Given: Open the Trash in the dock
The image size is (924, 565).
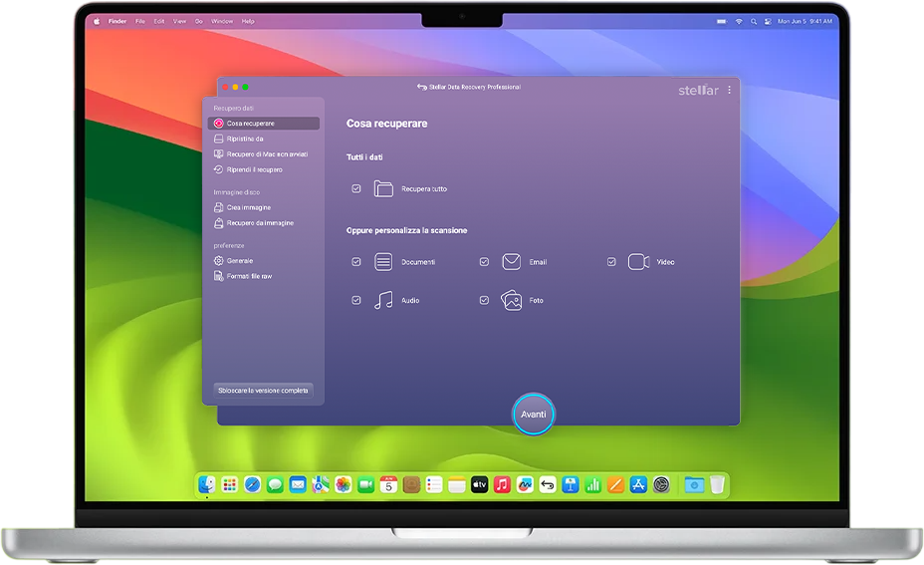Looking at the screenshot, I should [717, 485].
